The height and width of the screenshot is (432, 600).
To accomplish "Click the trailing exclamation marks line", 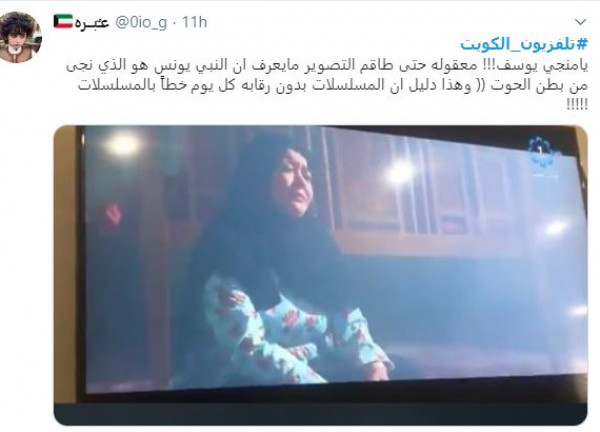I will [x=577, y=104].
